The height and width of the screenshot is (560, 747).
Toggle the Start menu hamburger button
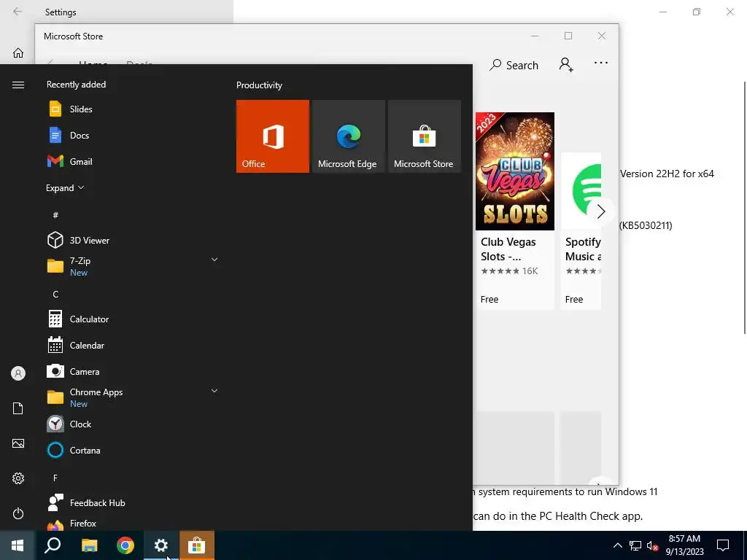click(x=18, y=85)
